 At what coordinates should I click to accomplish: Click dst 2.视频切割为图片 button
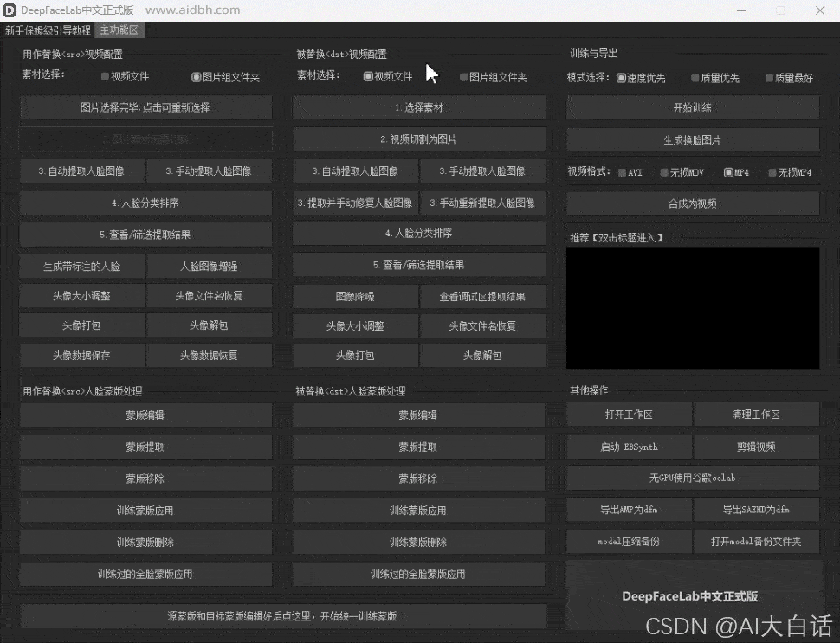click(x=419, y=139)
